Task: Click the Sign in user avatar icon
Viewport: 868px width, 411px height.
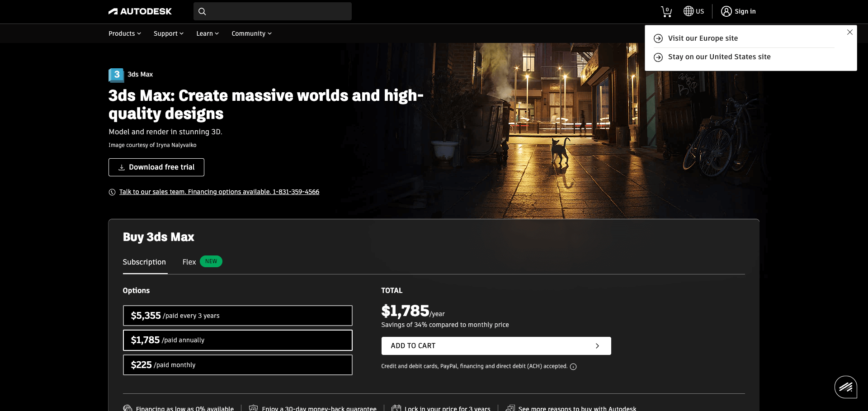Action: [x=726, y=11]
